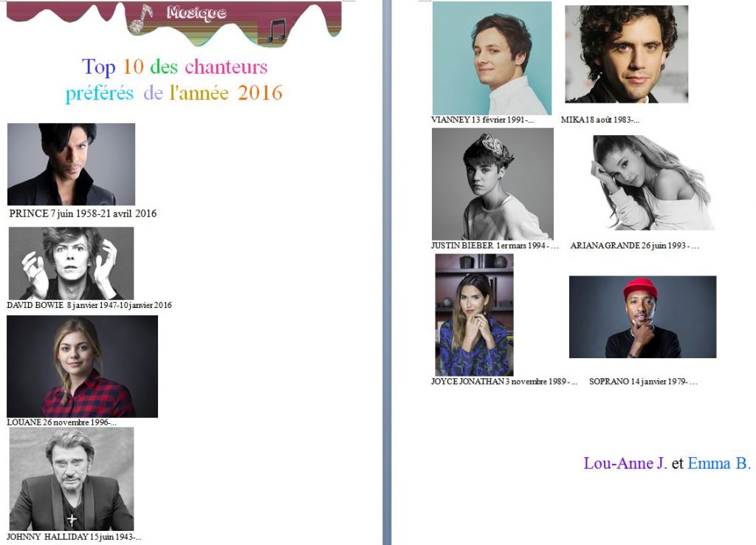The image size is (756, 545).
Task: Select the Johnny Halliday photo
Action: [x=72, y=479]
